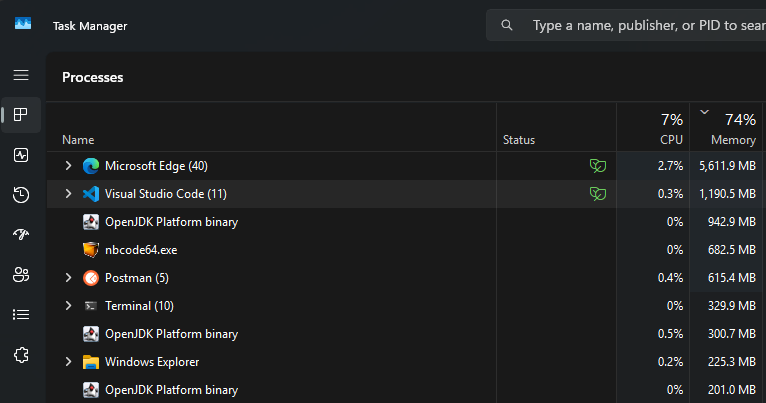Select the nbcode64.exe process name

click(x=141, y=250)
